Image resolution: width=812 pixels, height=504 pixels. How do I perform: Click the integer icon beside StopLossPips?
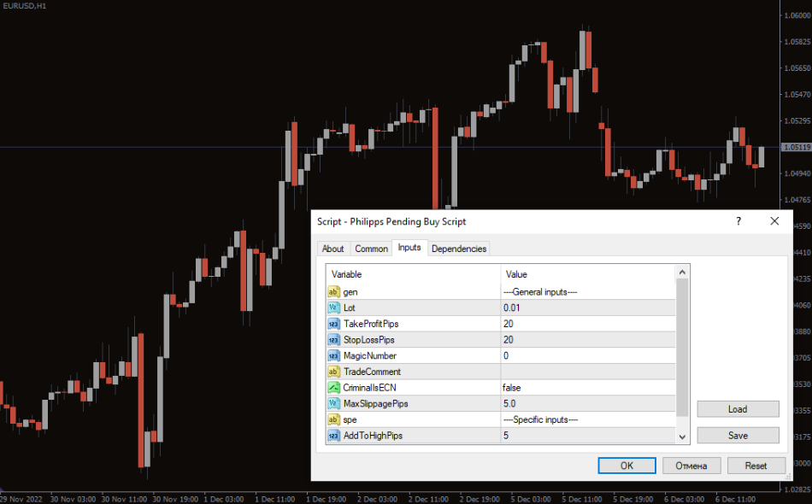pyautogui.click(x=334, y=340)
